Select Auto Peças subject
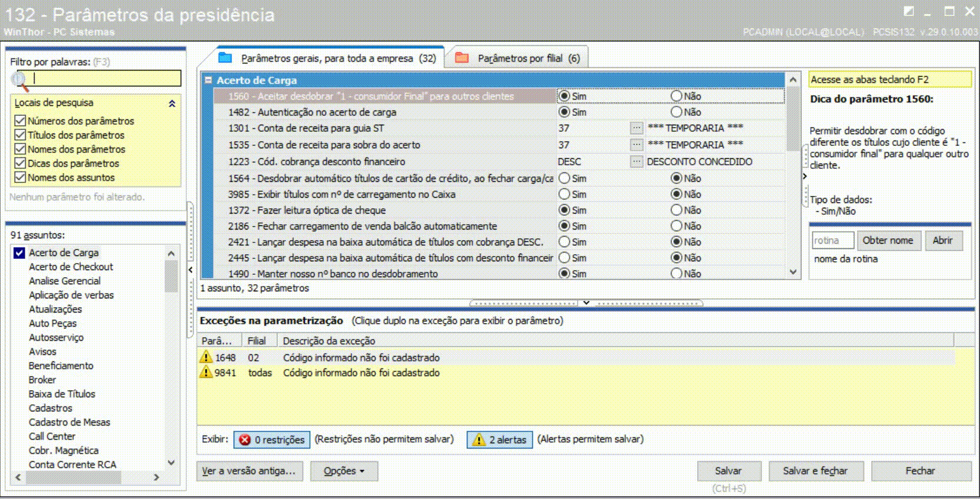 coord(52,323)
